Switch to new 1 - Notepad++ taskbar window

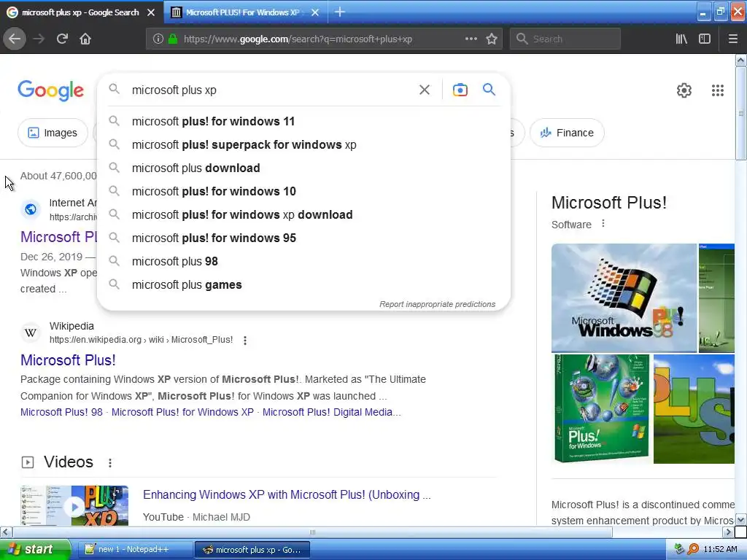[x=135, y=549]
